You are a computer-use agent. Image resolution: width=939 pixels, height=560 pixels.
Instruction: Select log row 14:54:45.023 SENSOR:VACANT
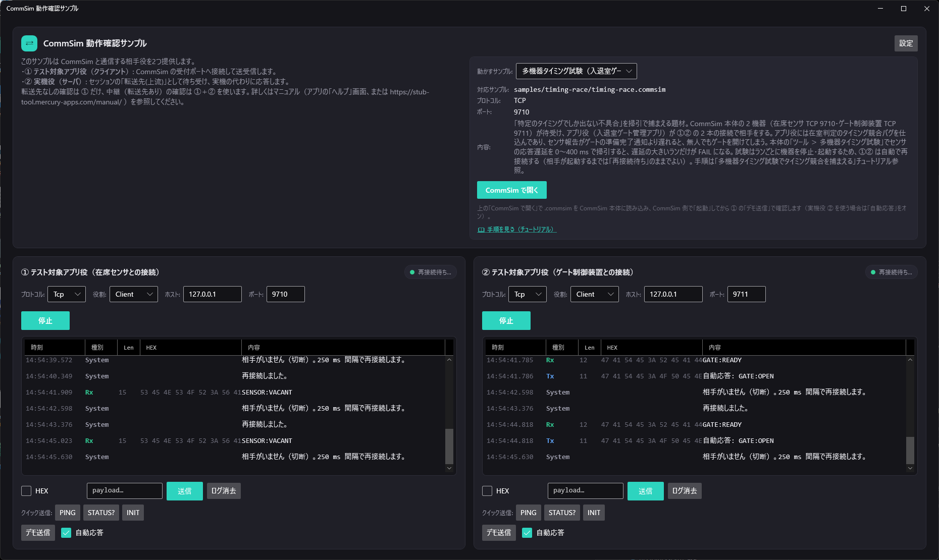(235, 441)
